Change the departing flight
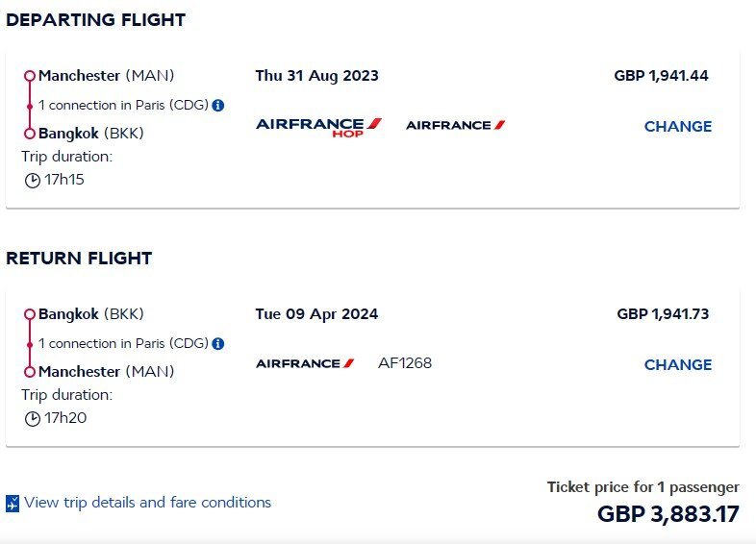 (678, 126)
